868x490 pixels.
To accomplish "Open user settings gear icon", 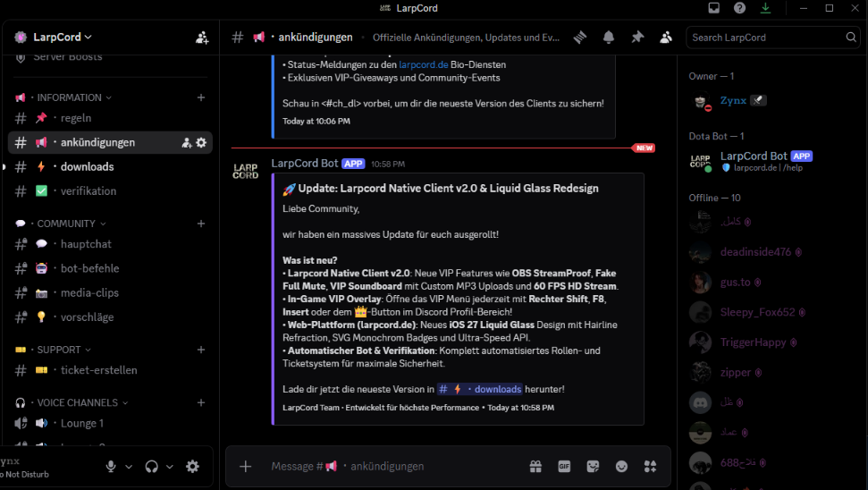I will (x=192, y=466).
